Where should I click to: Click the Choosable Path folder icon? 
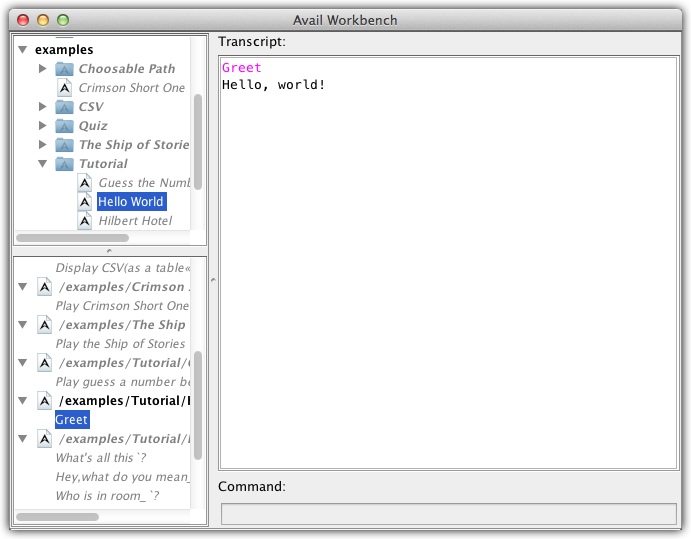[x=64, y=69]
